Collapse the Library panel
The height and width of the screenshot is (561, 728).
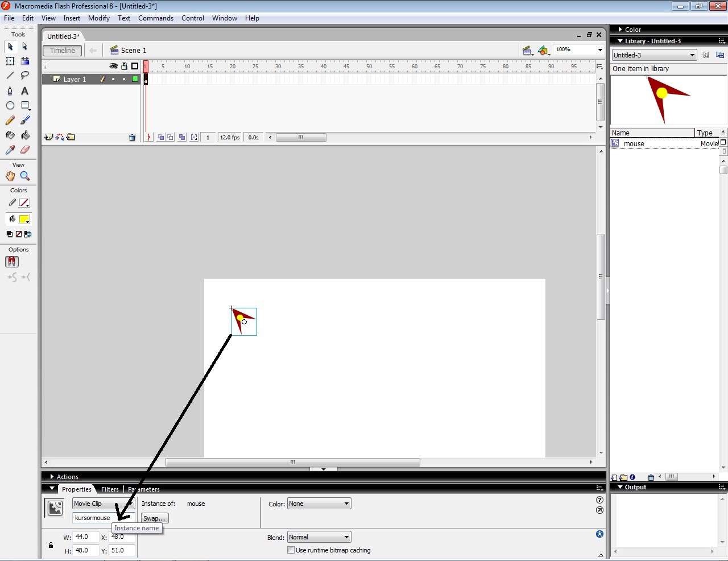tap(621, 41)
